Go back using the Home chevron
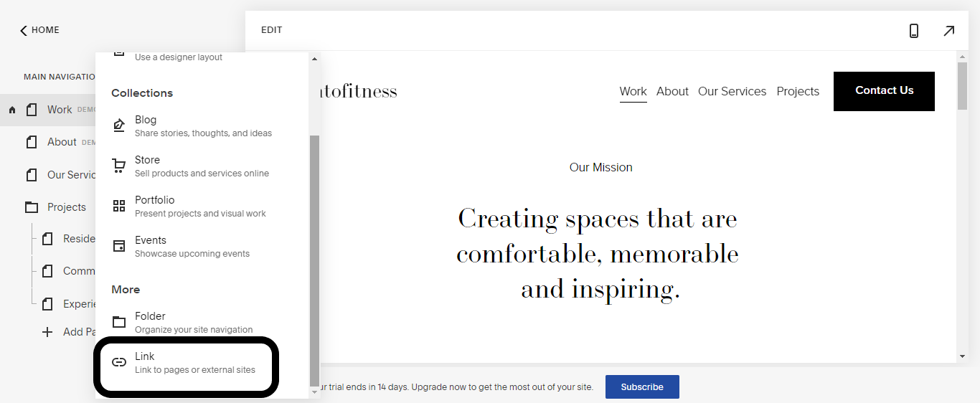 coord(24,30)
